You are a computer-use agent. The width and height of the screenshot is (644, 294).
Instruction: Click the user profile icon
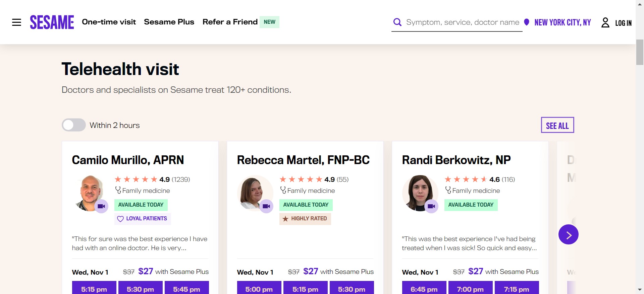[x=605, y=22]
